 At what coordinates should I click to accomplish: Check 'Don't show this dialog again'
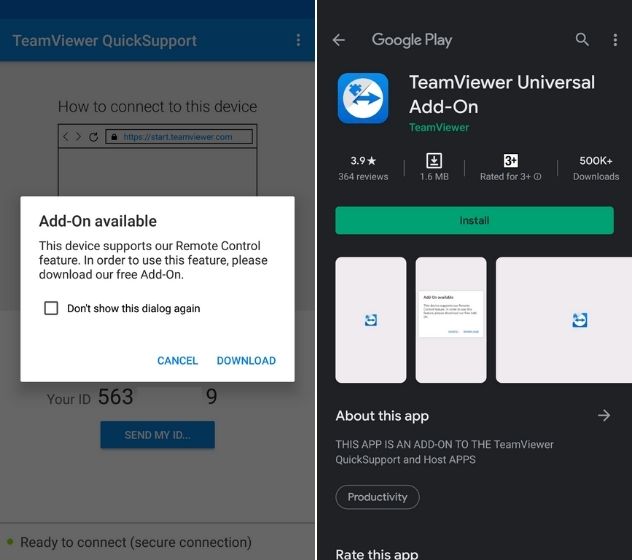(x=51, y=308)
